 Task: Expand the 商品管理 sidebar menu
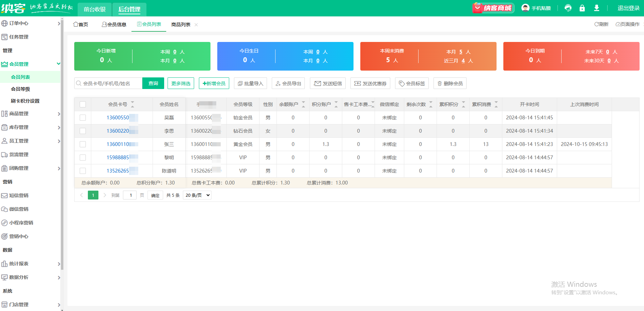click(30, 114)
